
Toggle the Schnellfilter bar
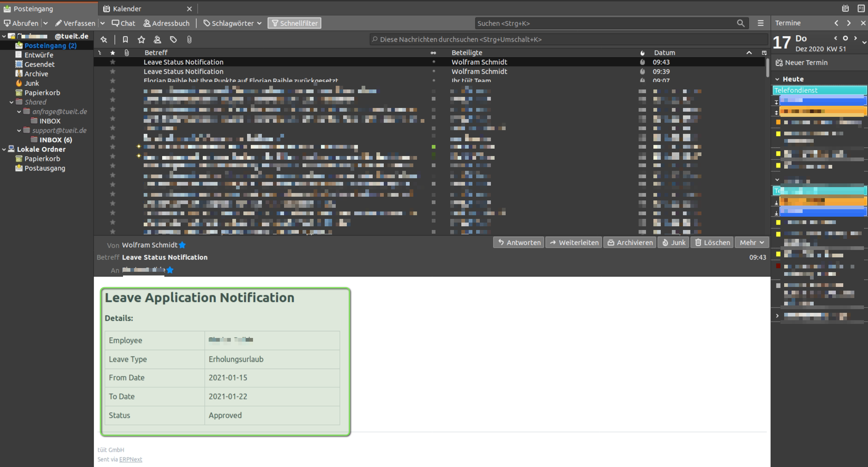[294, 23]
